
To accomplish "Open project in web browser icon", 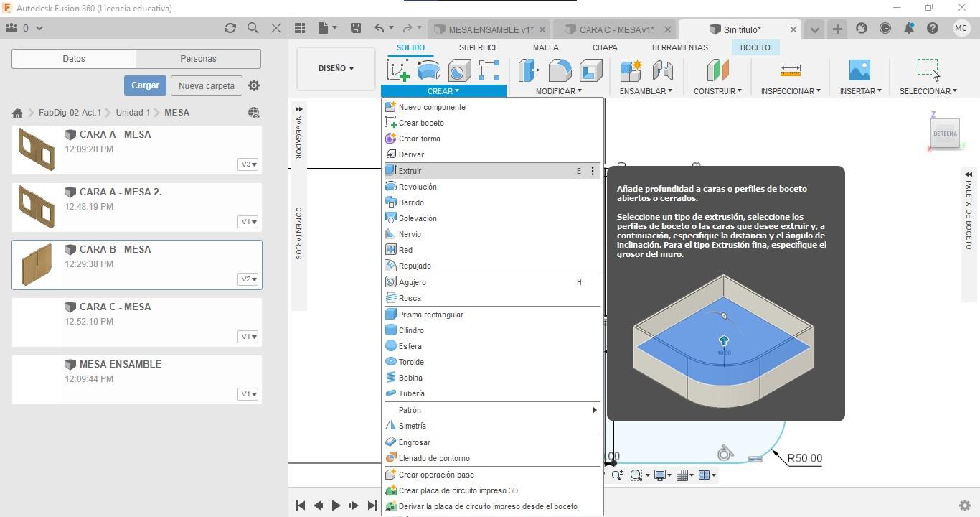I will pyautogui.click(x=253, y=113).
